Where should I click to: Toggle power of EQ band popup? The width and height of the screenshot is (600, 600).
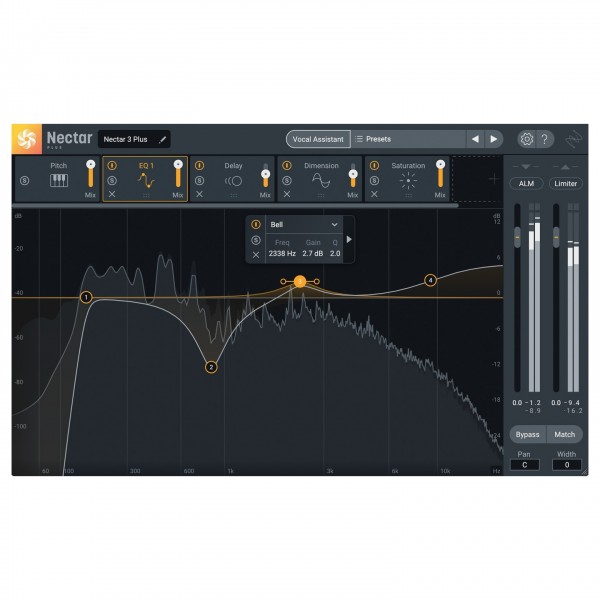pyautogui.click(x=256, y=224)
